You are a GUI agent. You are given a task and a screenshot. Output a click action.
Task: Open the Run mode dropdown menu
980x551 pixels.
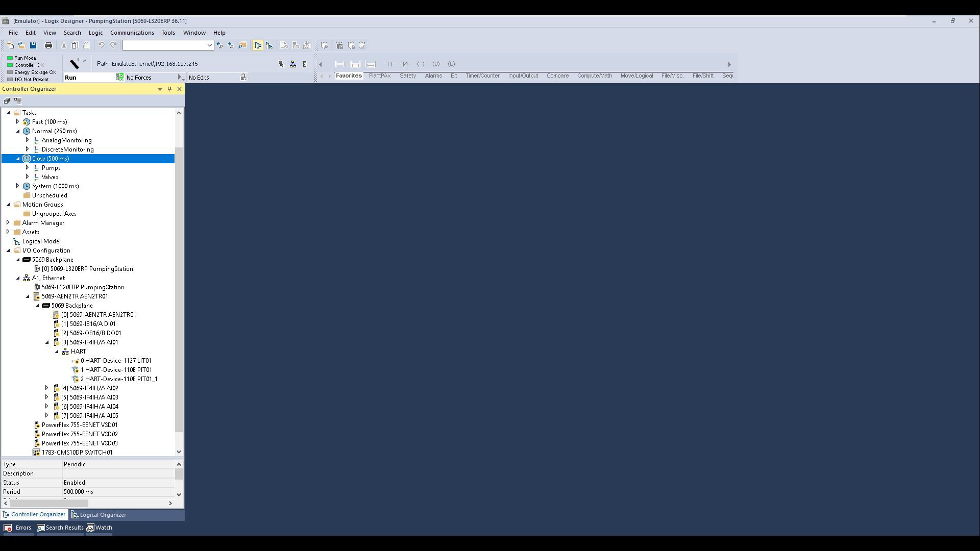(119, 78)
